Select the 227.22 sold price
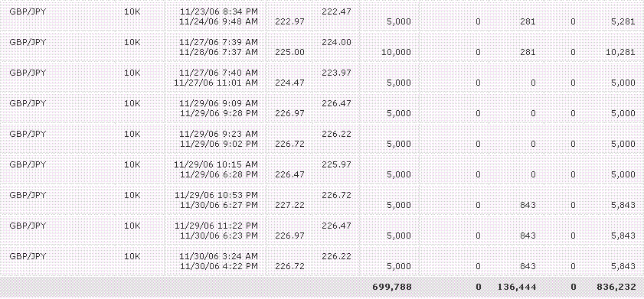This screenshot has width=644, height=299. click(x=290, y=205)
